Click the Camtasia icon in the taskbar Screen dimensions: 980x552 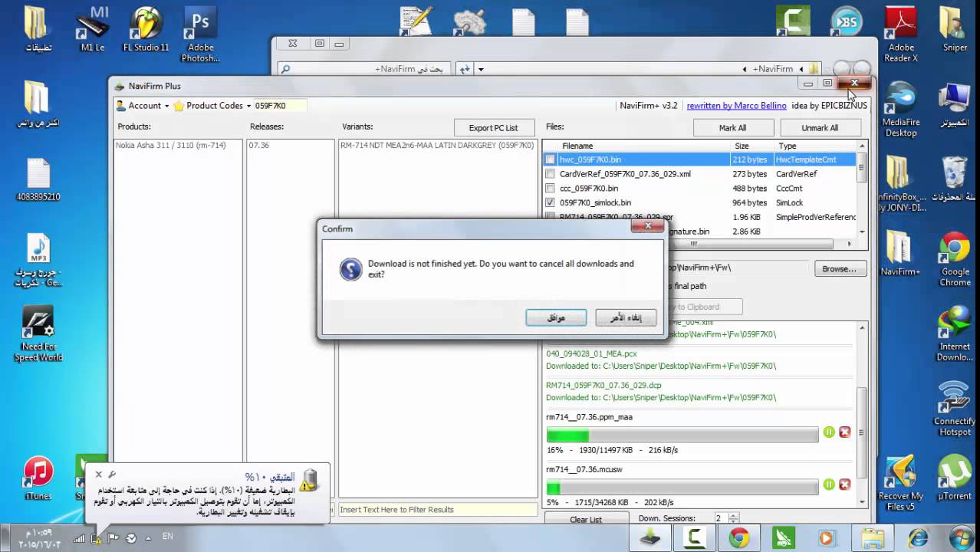click(x=694, y=537)
